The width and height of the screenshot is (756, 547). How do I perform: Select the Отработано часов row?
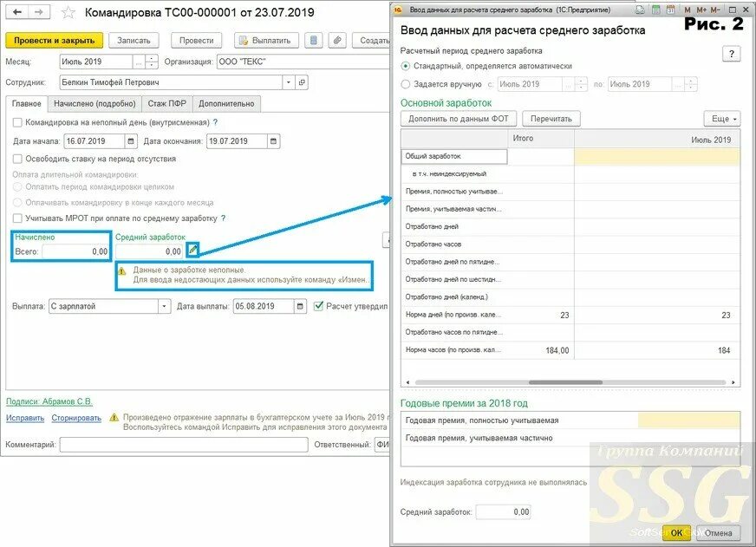tap(570, 244)
